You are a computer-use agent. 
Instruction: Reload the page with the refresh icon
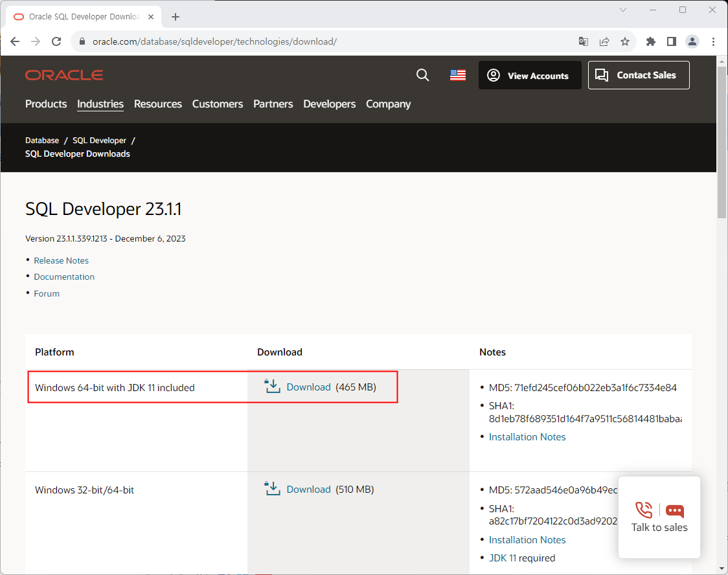pos(56,41)
